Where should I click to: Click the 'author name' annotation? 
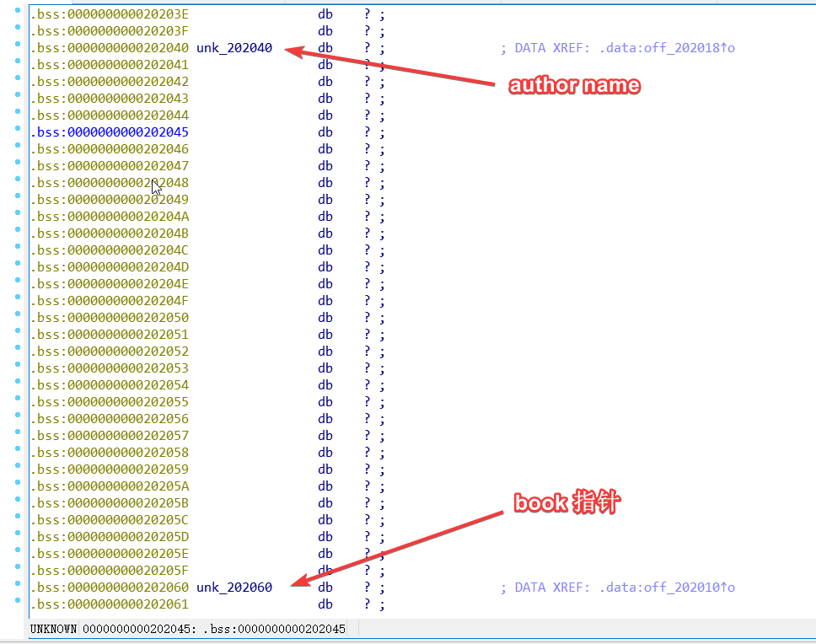(x=574, y=85)
